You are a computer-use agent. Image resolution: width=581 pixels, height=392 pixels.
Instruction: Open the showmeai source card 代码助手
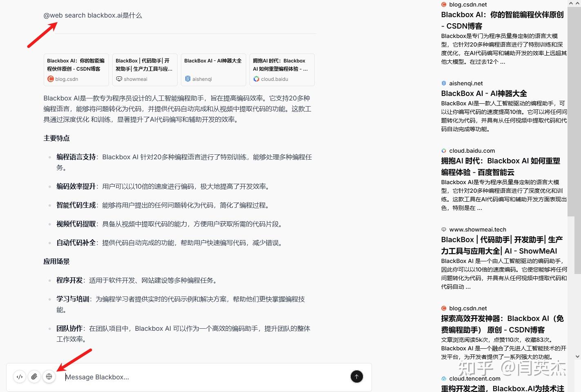[x=145, y=70]
